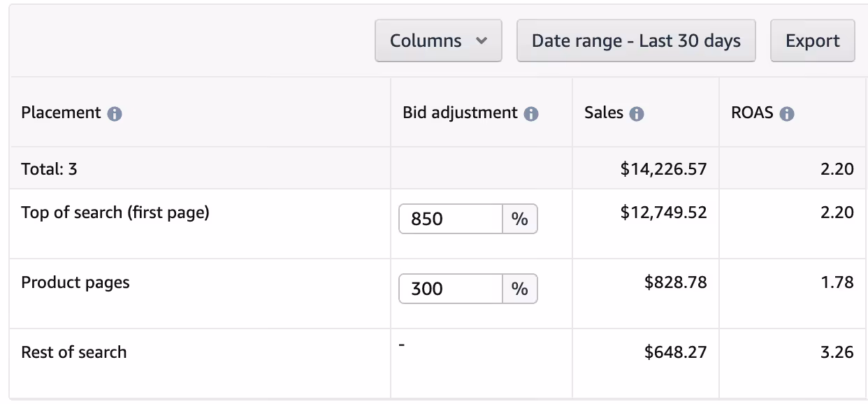The image size is (868, 404).
Task: Select the Product pages placement row
Action: pos(75,282)
